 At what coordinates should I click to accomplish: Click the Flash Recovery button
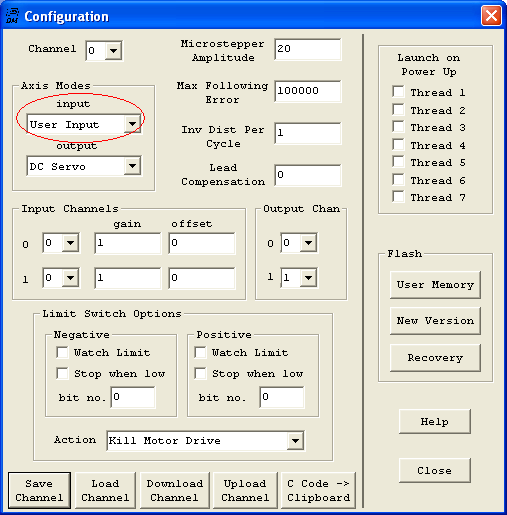[x=435, y=358]
